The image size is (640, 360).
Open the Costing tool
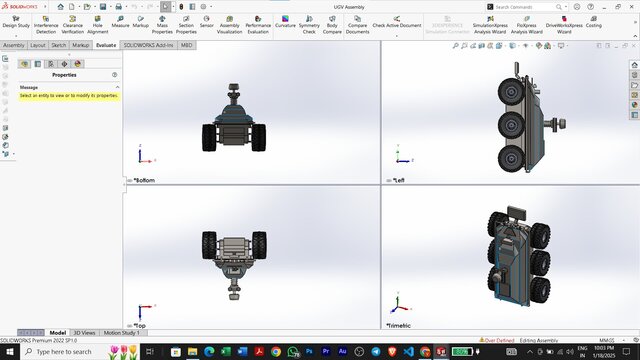coord(593,22)
